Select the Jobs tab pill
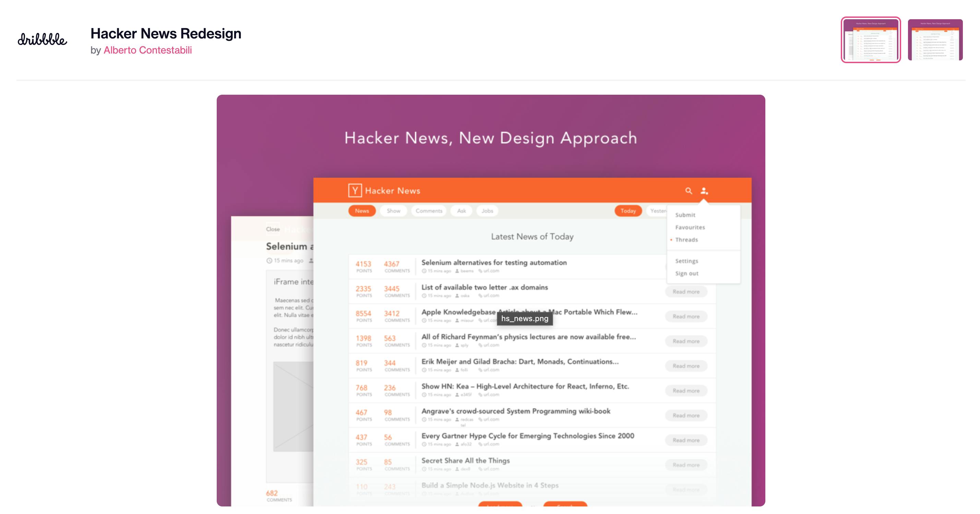Screen dimensions: 980x514 tap(487, 211)
